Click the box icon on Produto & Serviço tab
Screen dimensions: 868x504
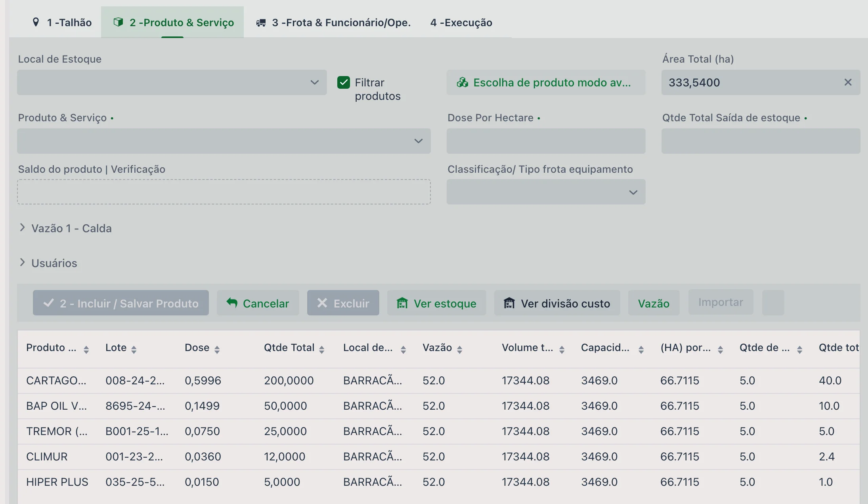118,22
